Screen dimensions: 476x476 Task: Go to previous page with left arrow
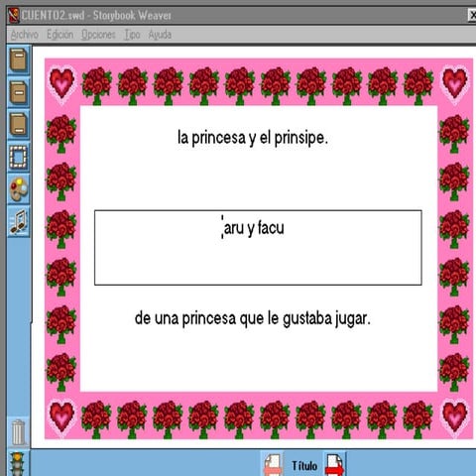tap(273, 465)
